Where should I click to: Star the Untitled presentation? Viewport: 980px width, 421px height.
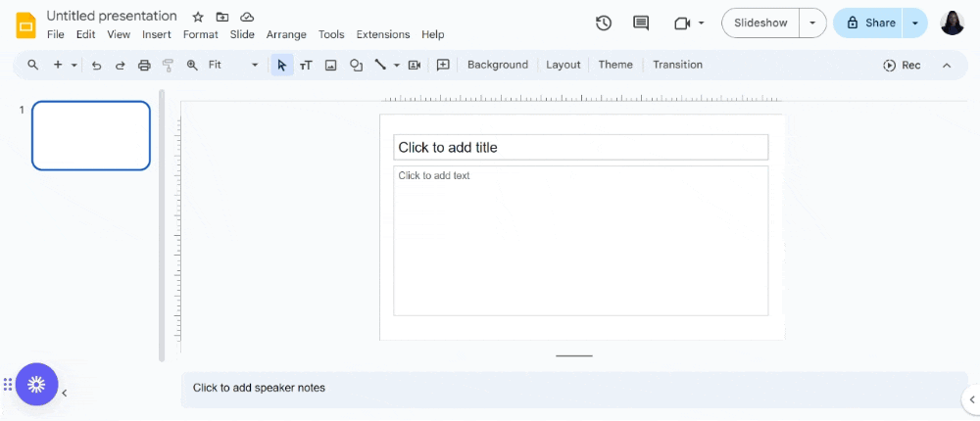198,17
